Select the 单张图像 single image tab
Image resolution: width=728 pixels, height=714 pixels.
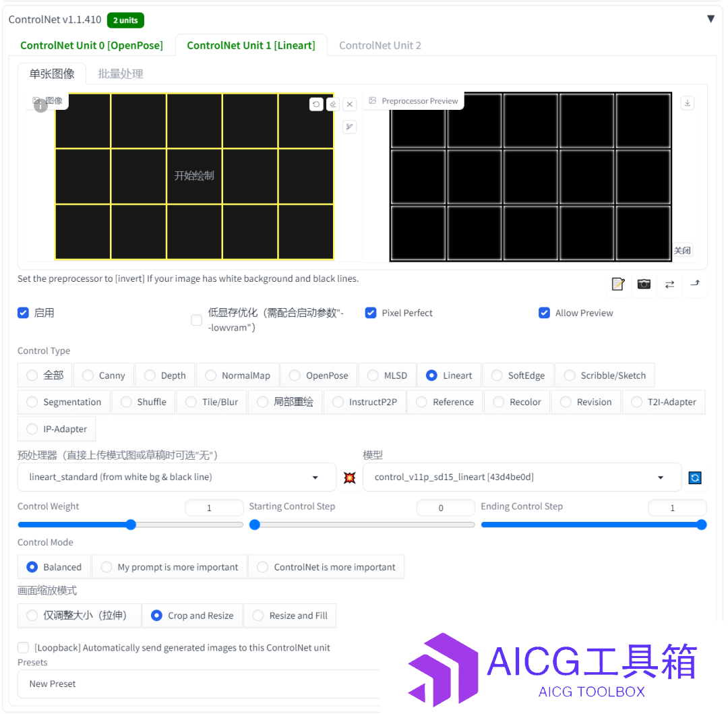tap(52, 73)
